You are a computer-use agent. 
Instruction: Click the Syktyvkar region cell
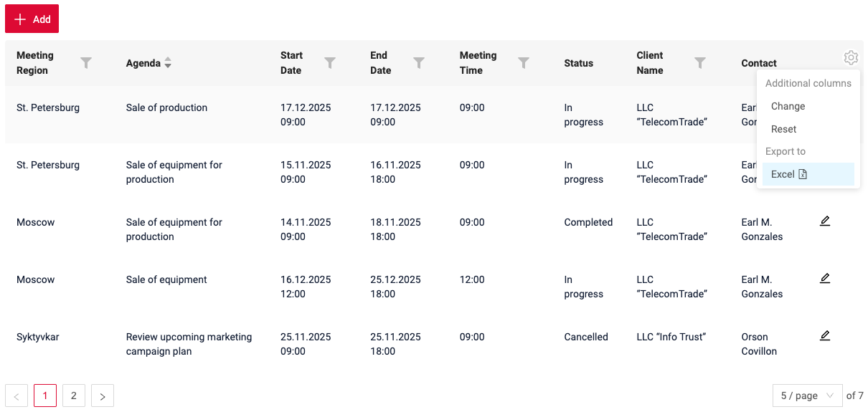click(x=38, y=337)
